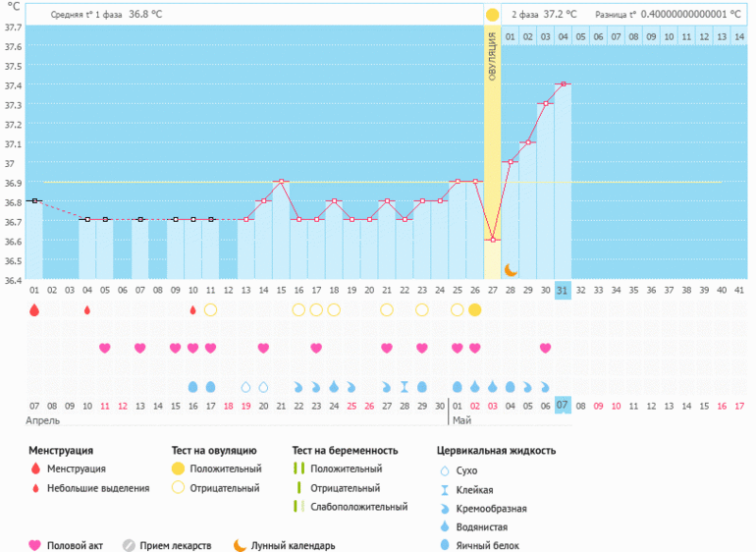
Task: Click the negative ovulation test circle on day 11
Action: (210, 309)
